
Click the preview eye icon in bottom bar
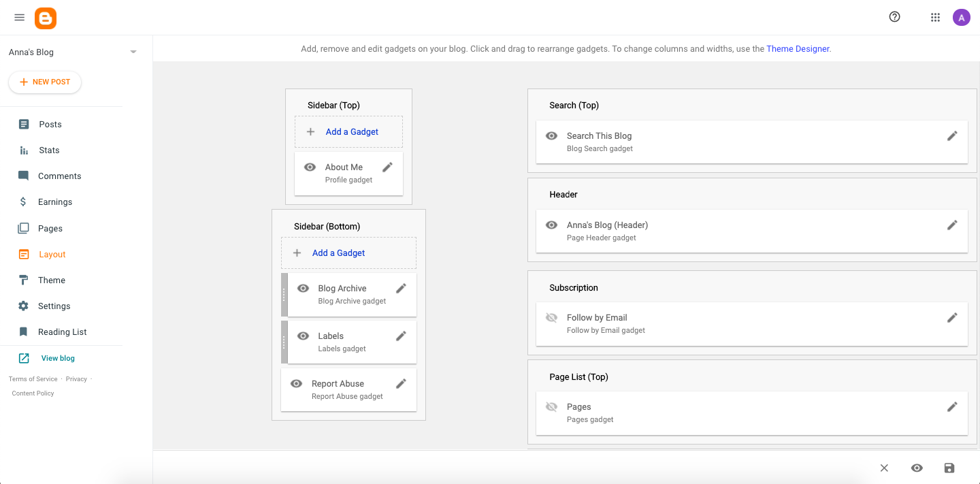[x=917, y=468]
